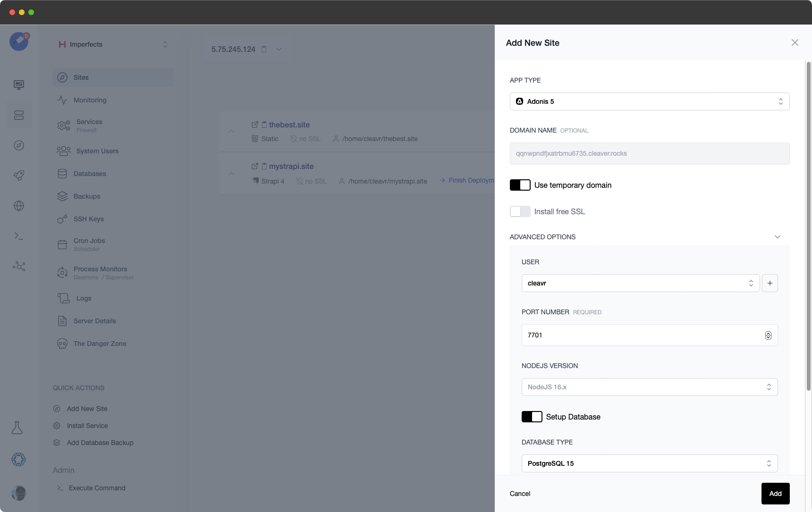Viewport: 812px width, 512px height.
Task: Turn off the Setup Database toggle
Action: point(532,417)
